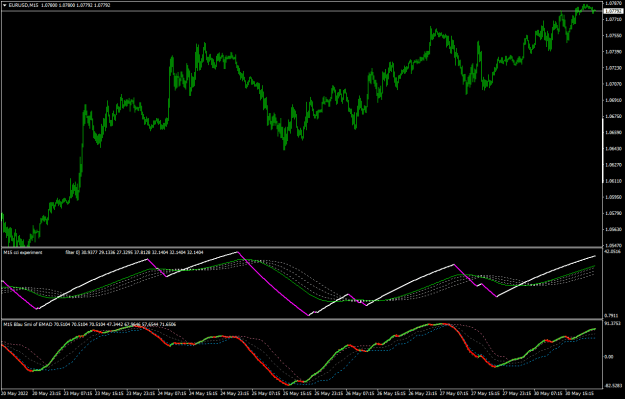Image resolution: width=625 pixels, height=399 pixels.
Task: Click the '27 May 15:15' time axis label
Action: tap(486, 394)
